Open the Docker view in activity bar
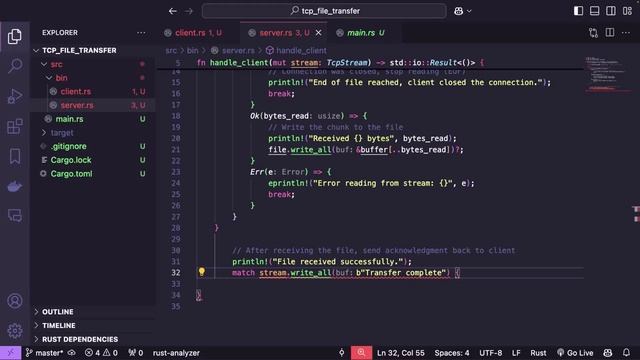640x360 pixels. [15, 187]
